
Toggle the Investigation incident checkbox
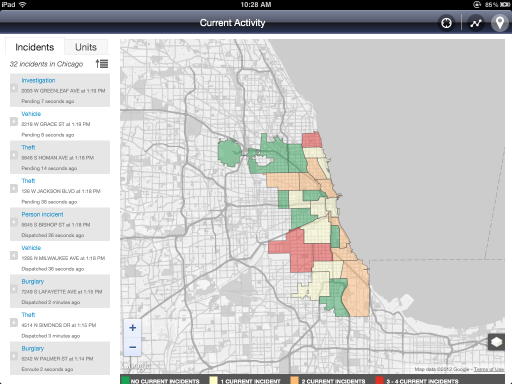click(x=14, y=88)
